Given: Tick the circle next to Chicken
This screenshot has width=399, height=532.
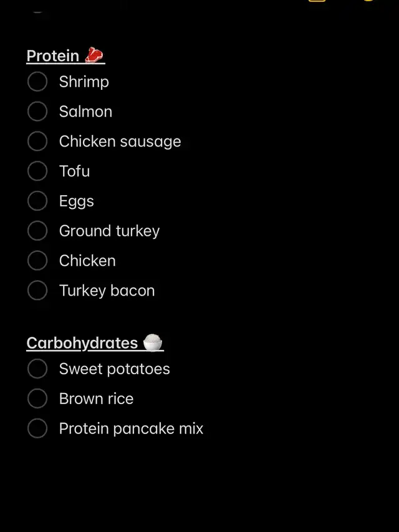Looking at the screenshot, I should 37,261.
